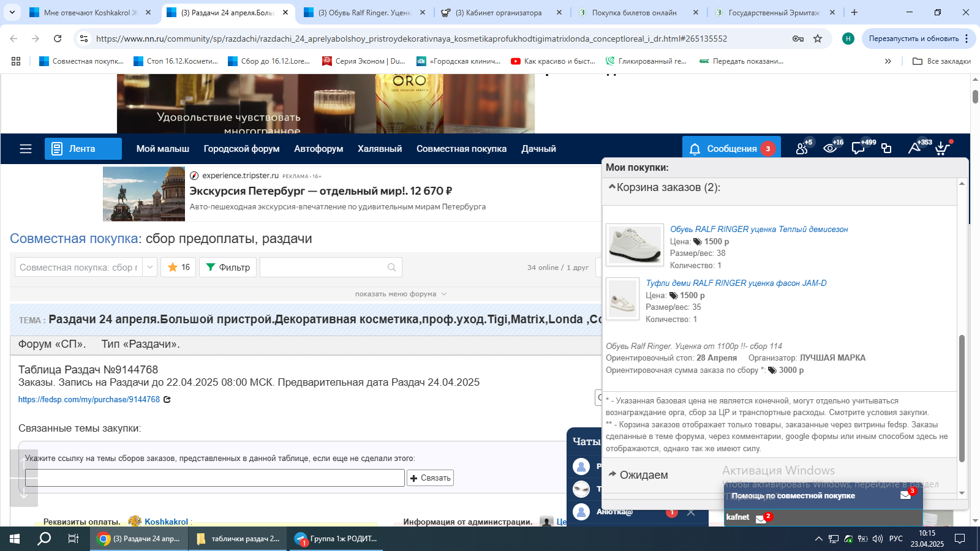
Task: Open Туфли деми RALF RINGER фасон JAM-D link
Action: [736, 283]
